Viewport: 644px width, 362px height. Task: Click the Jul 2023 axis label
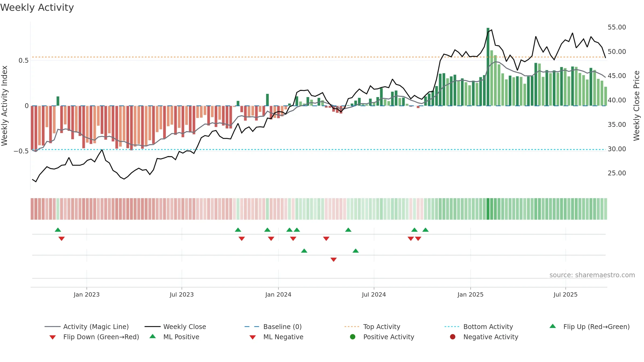pos(182,295)
